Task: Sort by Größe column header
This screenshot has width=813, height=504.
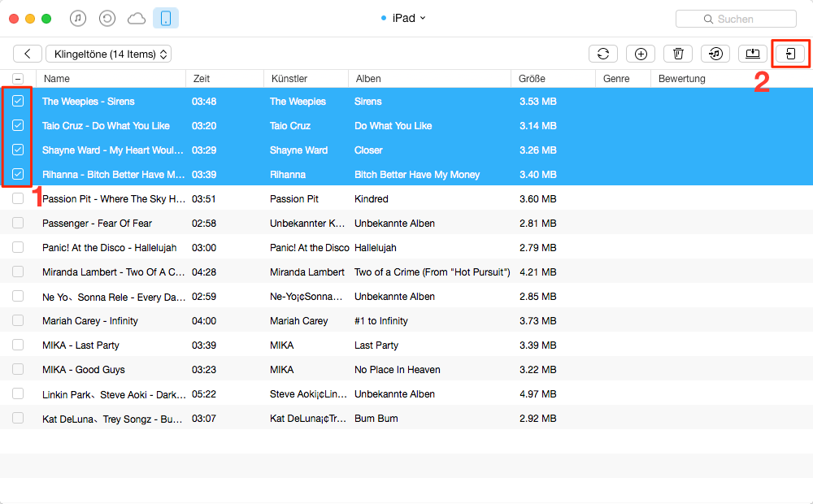Action: (x=553, y=79)
